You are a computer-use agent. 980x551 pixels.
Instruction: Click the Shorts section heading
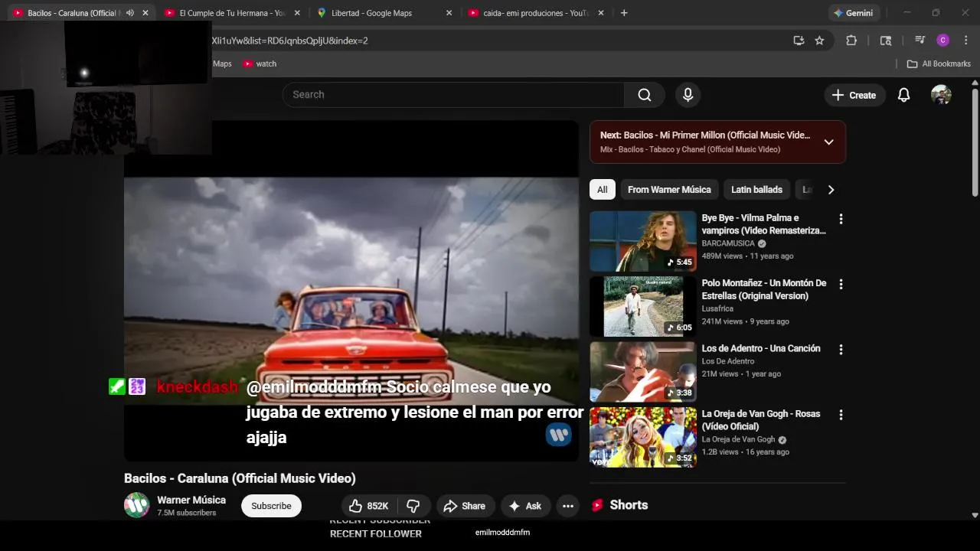tap(629, 505)
